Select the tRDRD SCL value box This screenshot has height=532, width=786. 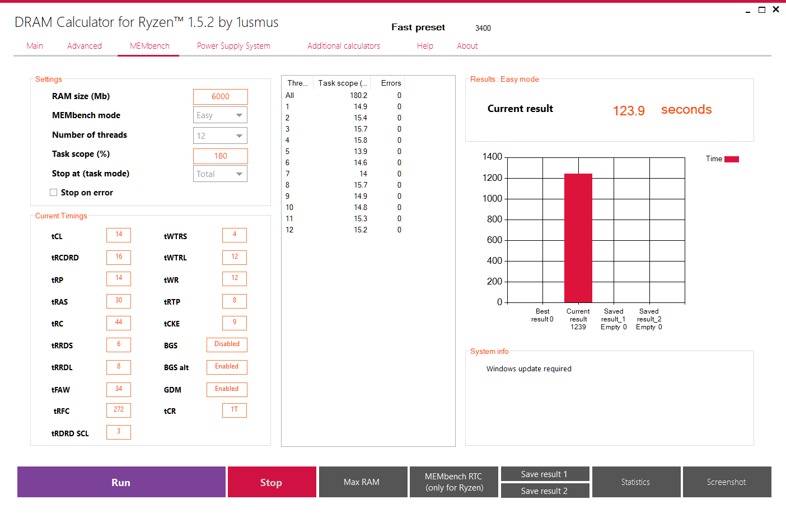[x=119, y=432]
